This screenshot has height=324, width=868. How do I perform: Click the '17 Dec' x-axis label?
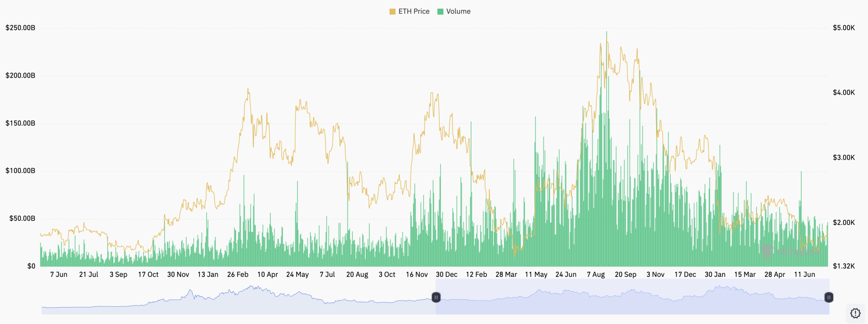[685, 274]
